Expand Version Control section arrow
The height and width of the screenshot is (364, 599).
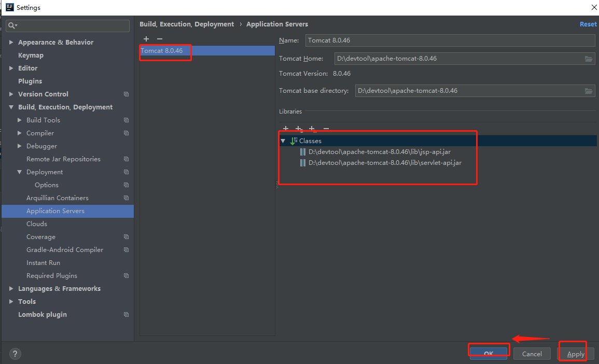[11, 94]
